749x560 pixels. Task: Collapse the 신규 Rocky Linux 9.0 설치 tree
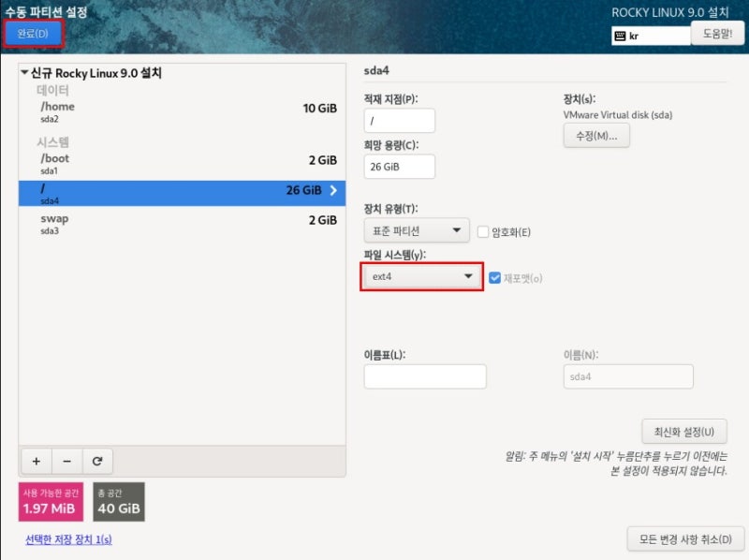24,73
